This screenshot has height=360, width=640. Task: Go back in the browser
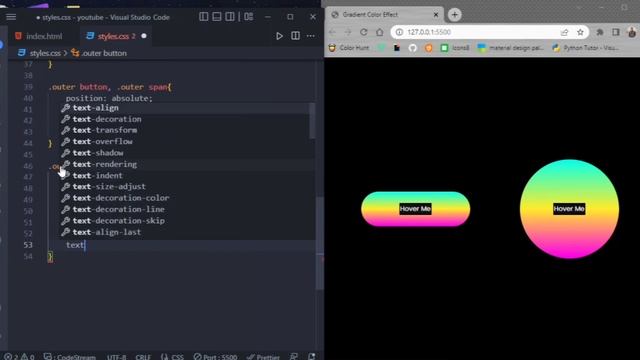[332, 32]
